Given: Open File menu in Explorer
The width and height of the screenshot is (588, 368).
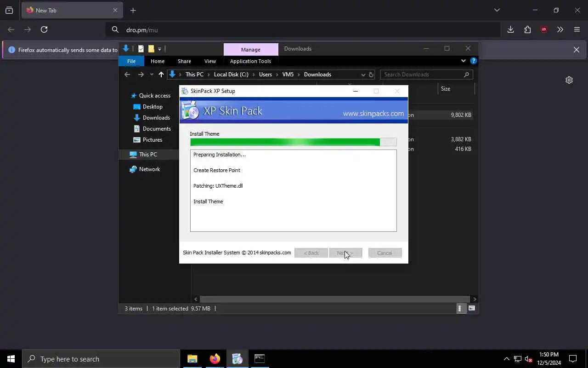Looking at the screenshot, I should [131, 61].
